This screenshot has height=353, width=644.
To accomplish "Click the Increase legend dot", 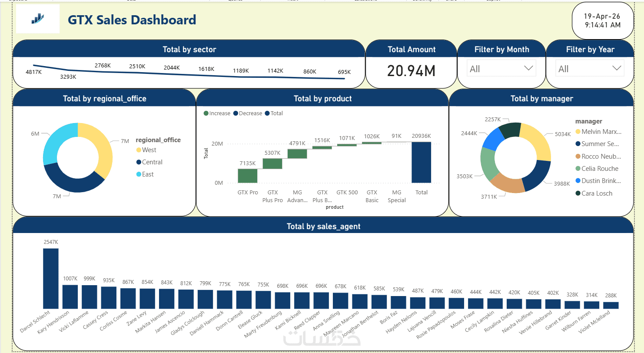I will coord(206,113).
